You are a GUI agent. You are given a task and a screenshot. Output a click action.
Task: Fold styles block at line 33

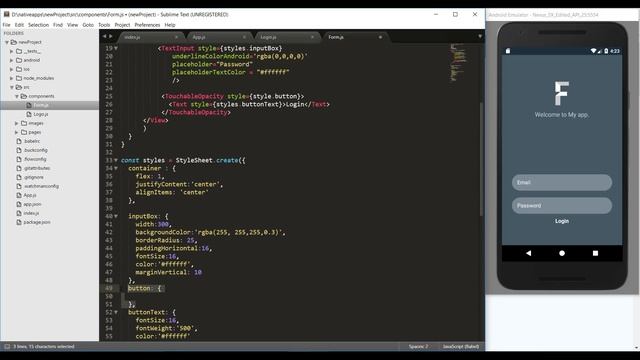[x=116, y=160]
